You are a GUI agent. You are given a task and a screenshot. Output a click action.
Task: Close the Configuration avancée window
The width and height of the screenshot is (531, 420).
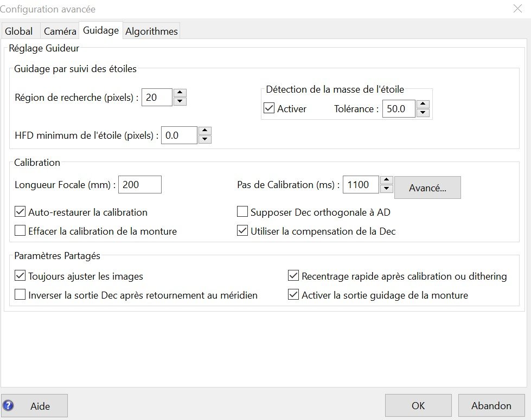coord(517,9)
